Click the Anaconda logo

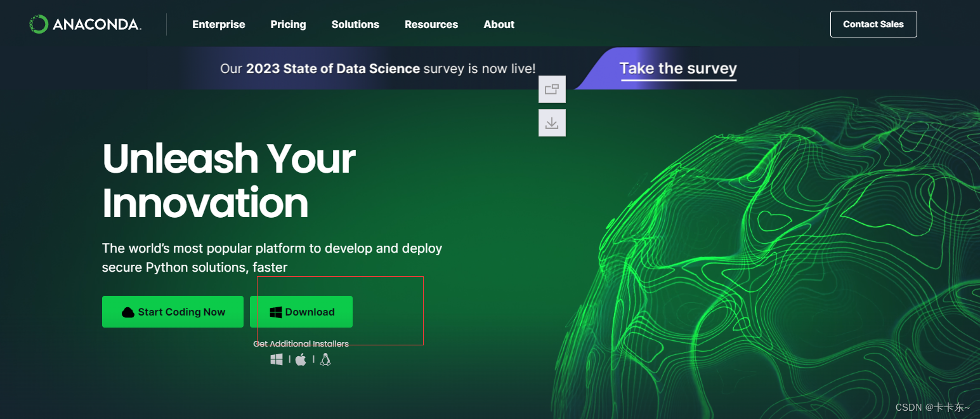[x=85, y=24]
